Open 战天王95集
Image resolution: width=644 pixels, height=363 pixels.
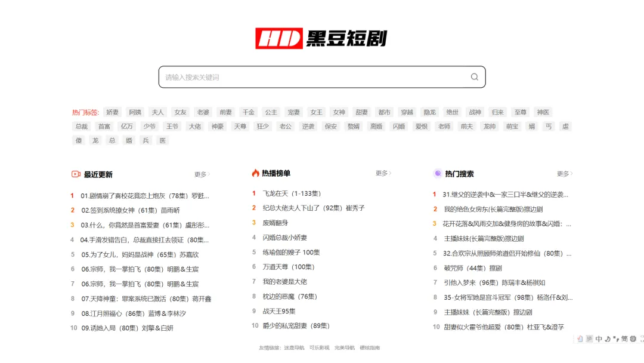pyautogui.click(x=279, y=311)
